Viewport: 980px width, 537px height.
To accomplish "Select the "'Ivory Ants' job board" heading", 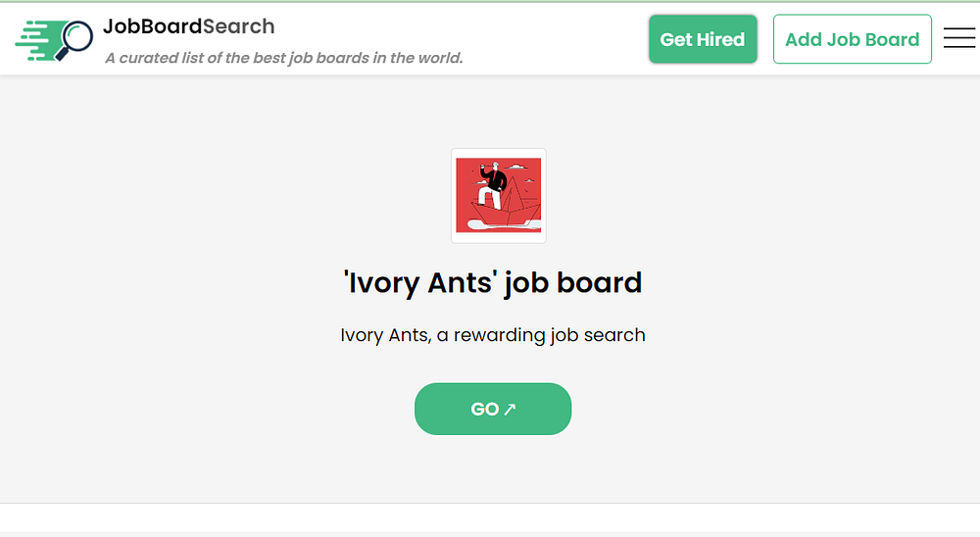I will [493, 283].
